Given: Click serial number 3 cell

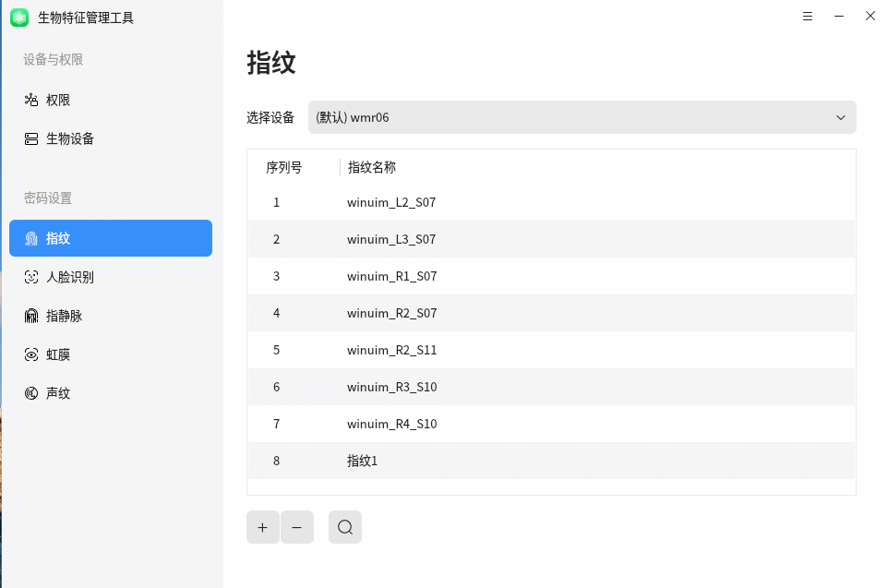Looking at the screenshot, I should pyautogui.click(x=276, y=276).
